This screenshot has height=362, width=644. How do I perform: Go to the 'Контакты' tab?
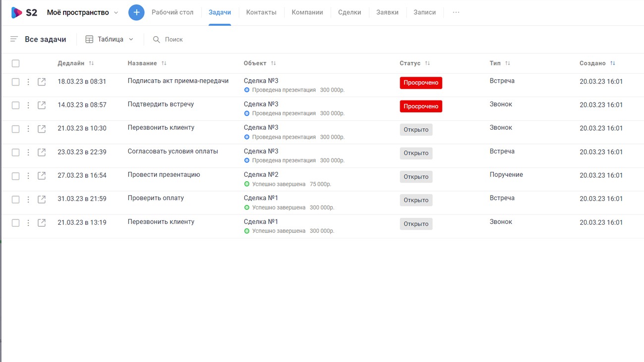pos(261,12)
